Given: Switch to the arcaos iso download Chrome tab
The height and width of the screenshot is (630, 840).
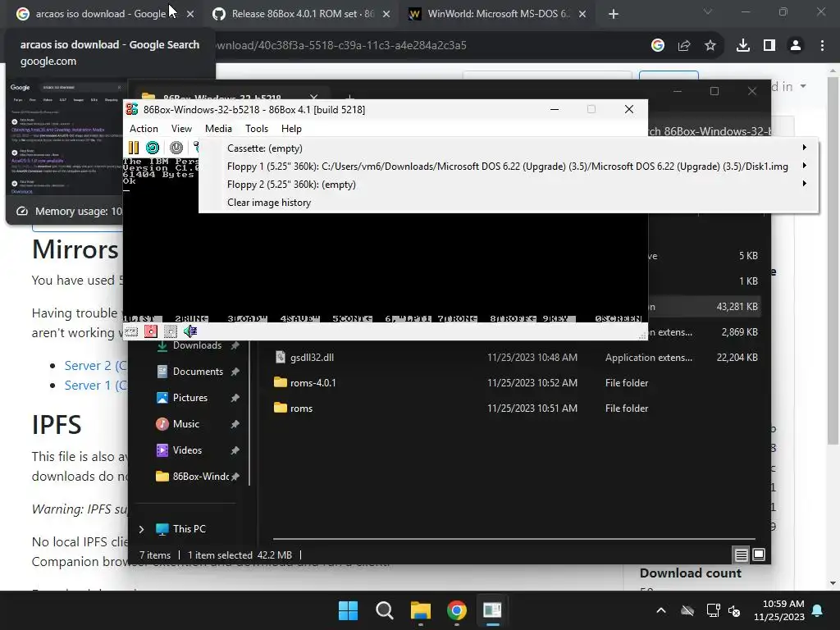Looking at the screenshot, I should click(100, 14).
